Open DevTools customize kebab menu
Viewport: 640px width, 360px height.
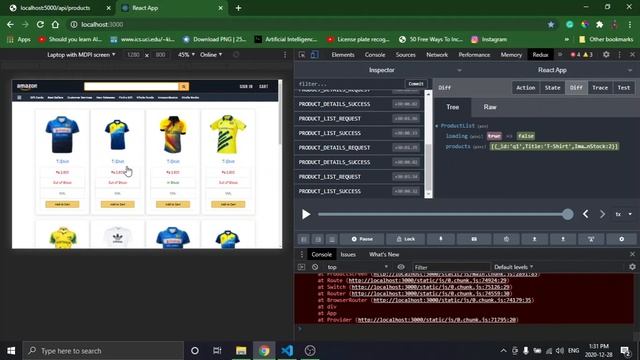[x=620, y=54]
